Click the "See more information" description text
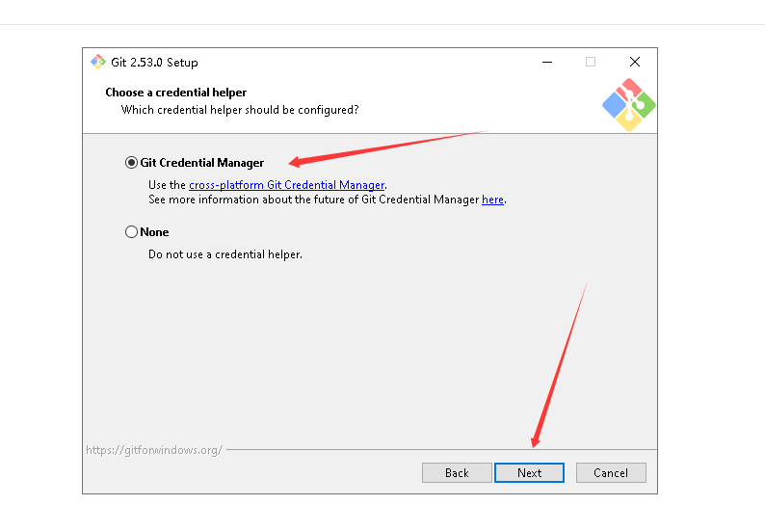The width and height of the screenshot is (765, 532). 313,199
